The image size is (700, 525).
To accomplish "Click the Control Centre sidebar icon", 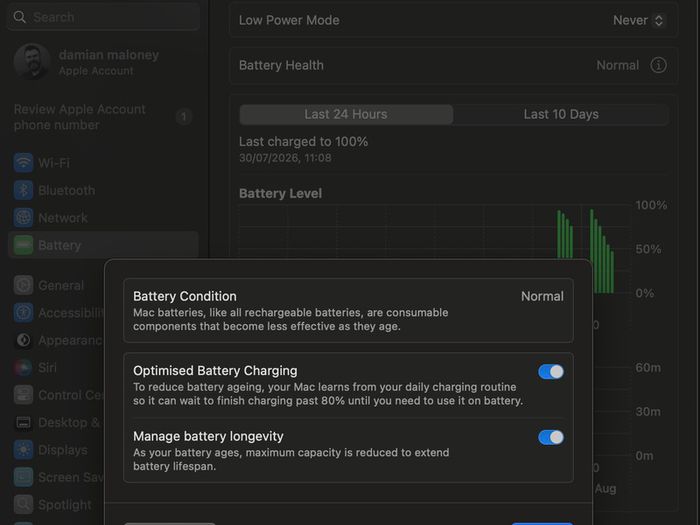I will (23, 395).
